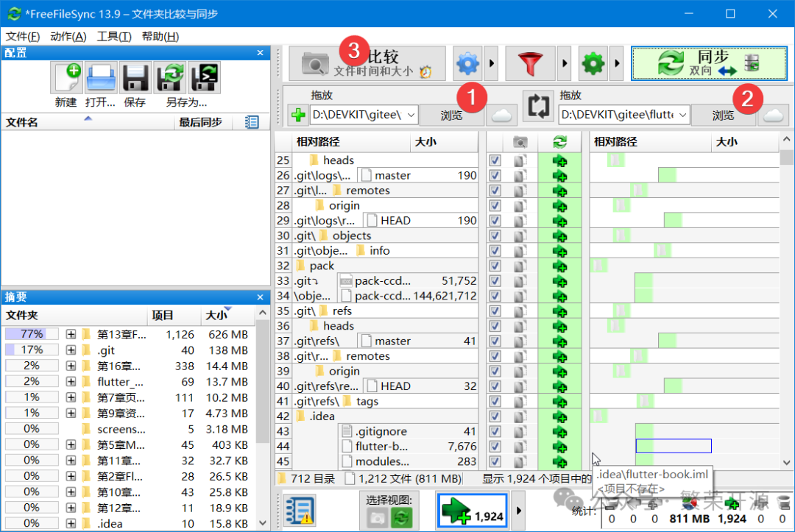Screen dimensions: 795x532
Task: Click the file list vertical scrollbar
Action: click(x=786, y=294)
